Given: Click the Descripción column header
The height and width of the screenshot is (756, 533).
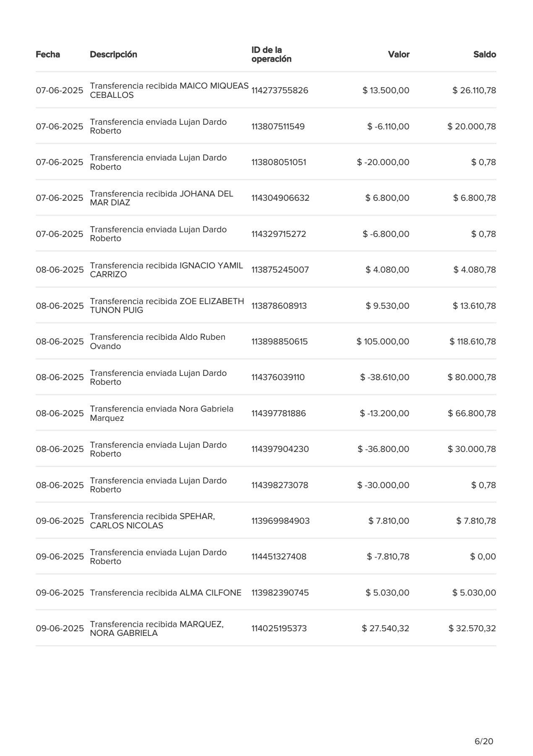Looking at the screenshot, I should (113, 55).
